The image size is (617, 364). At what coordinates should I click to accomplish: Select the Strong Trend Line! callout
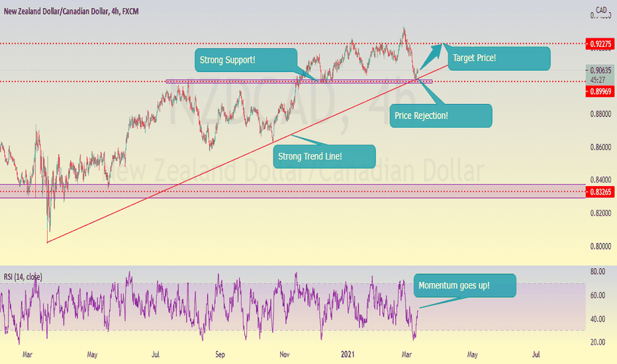pyautogui.click(x=324, y=157)
